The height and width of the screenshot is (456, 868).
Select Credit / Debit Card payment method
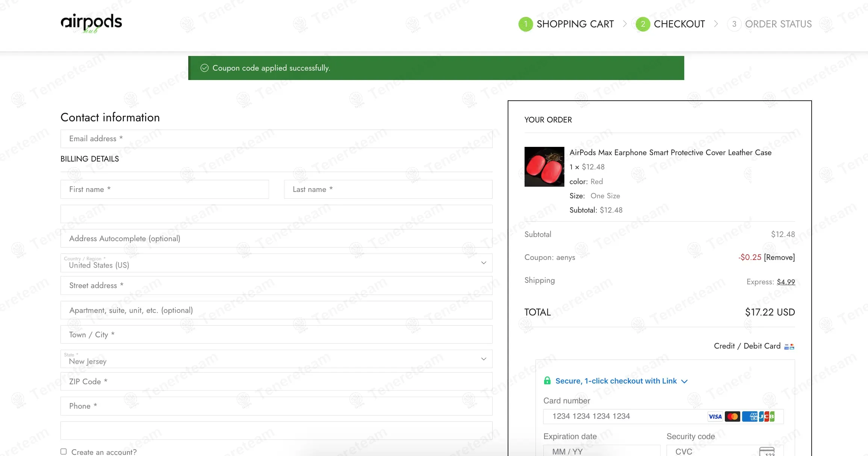click(x=747, y=346)
